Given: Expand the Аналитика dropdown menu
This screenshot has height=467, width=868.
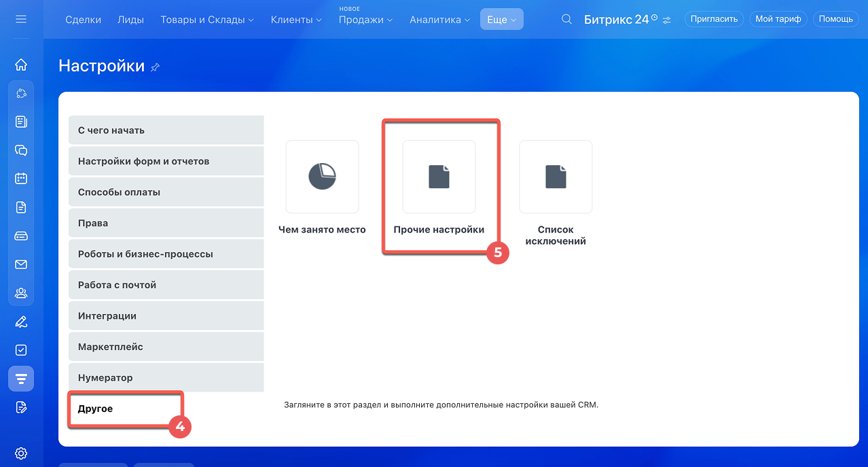Looking at the screenshot, I should [x=440, y=20].
